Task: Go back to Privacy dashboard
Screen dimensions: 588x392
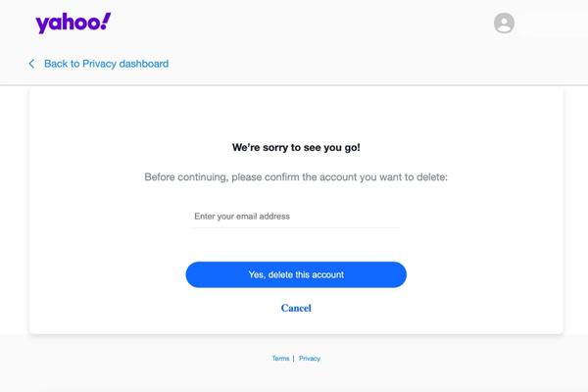Action: point(106,64)
